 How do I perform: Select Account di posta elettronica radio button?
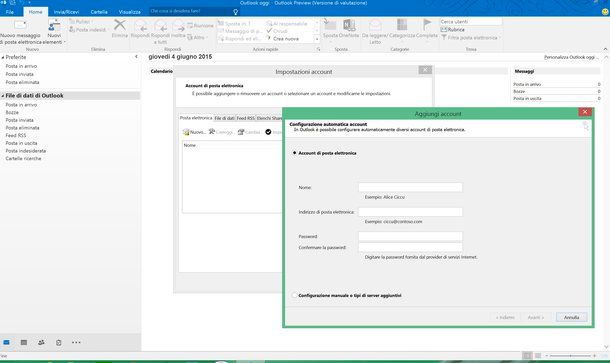point(294,153)
